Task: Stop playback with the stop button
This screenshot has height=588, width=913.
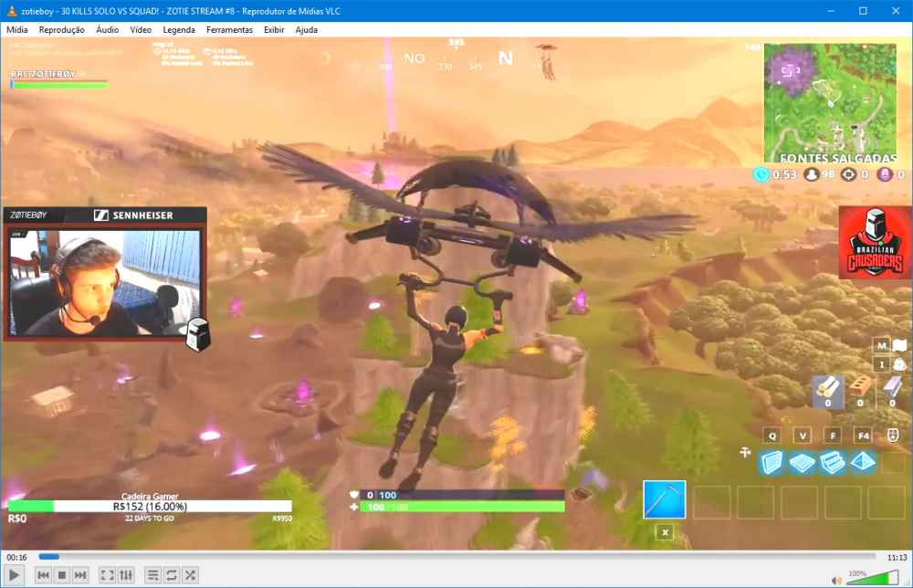Action: [62, 575]
